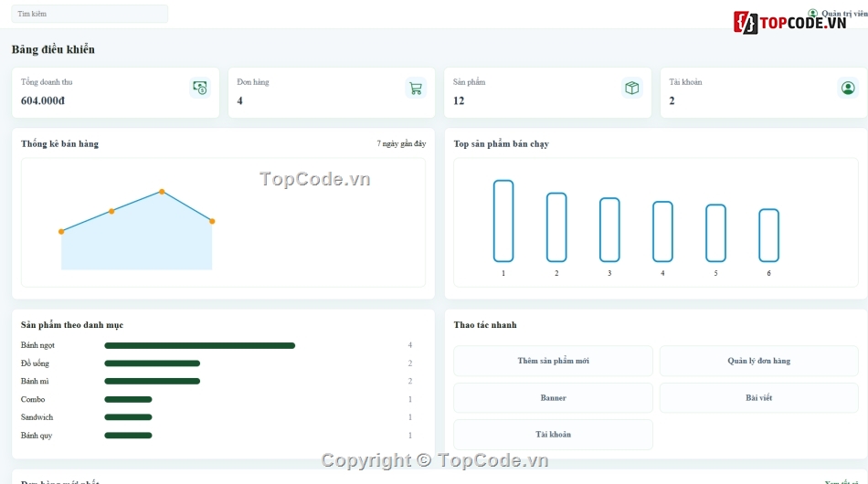868x484 pixels.
Task: Click the revenue money icon
Action: pyautogui.click(x=200, y=88)
